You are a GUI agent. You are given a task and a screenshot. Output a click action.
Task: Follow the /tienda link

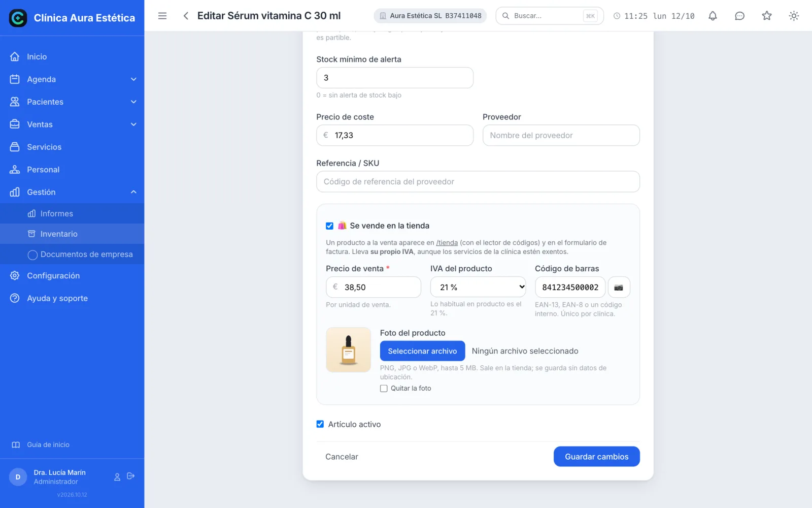(x=447, y=243)
